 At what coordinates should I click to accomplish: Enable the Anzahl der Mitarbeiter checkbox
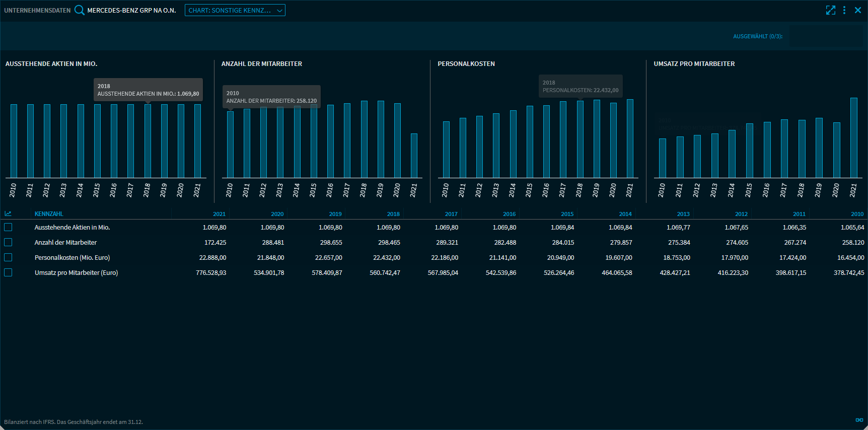pos(8,243)
